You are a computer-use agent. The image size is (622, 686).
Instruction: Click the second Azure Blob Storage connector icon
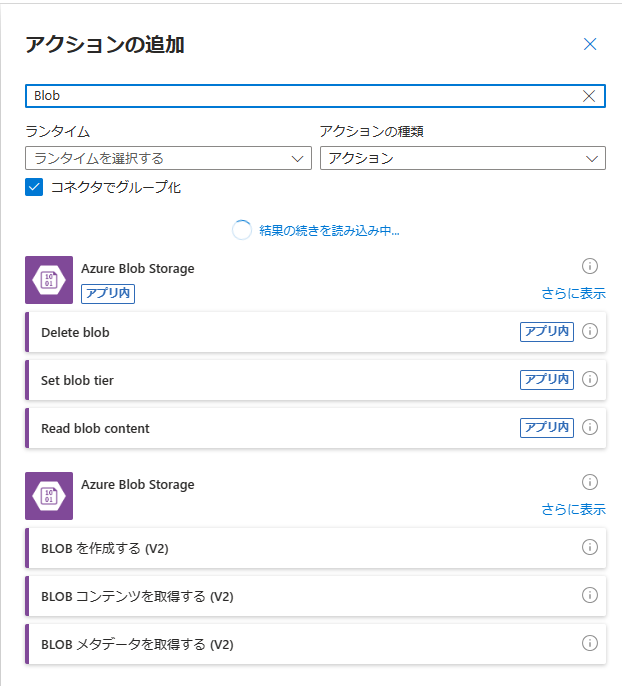point(49,496)
